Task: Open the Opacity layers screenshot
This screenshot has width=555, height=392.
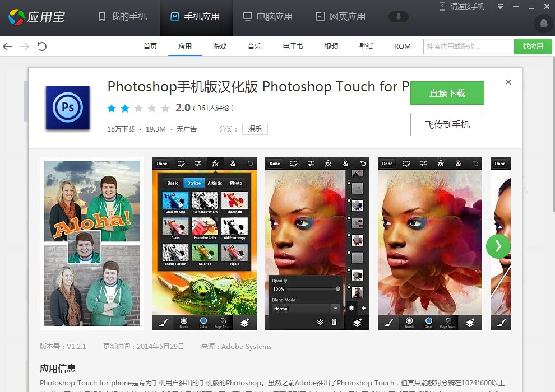Action: tap(317, 244)
